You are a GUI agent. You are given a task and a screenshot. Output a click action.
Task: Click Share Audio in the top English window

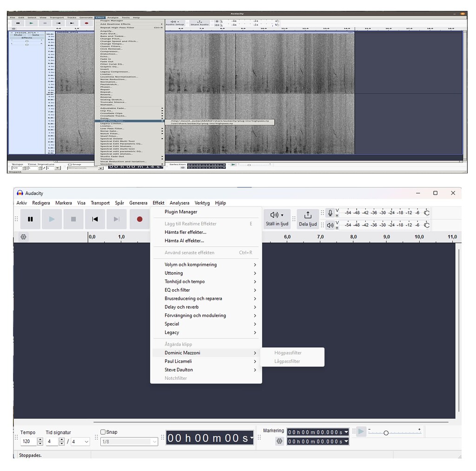(x=199, y=23)
